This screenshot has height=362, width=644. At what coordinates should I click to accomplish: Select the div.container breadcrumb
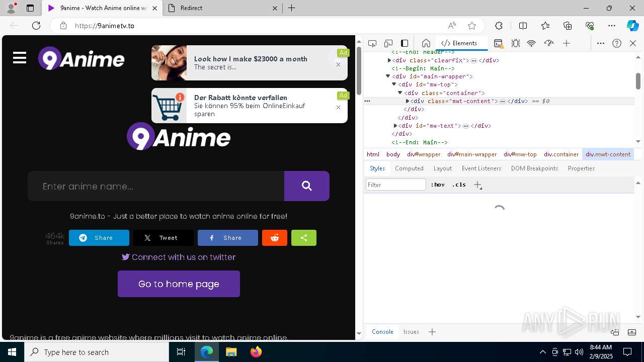point(561,154)
